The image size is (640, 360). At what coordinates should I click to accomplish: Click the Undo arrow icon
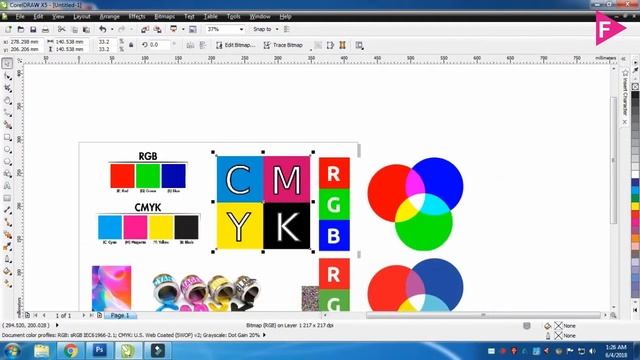102,29
